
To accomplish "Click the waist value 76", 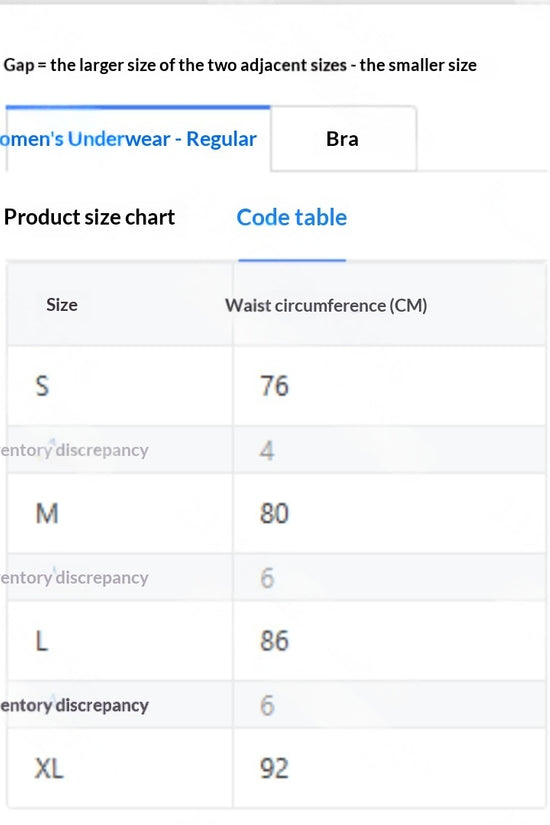I will [274, 386].
